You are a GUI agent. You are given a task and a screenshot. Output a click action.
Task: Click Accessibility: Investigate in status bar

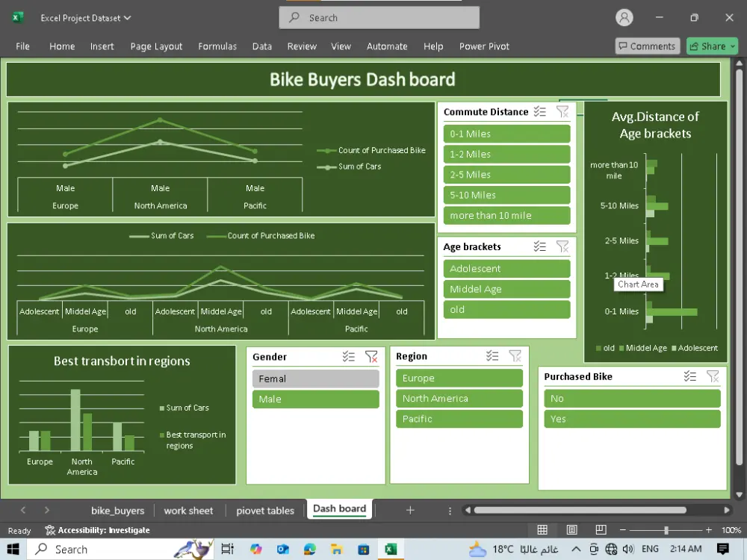click(98, 530)
